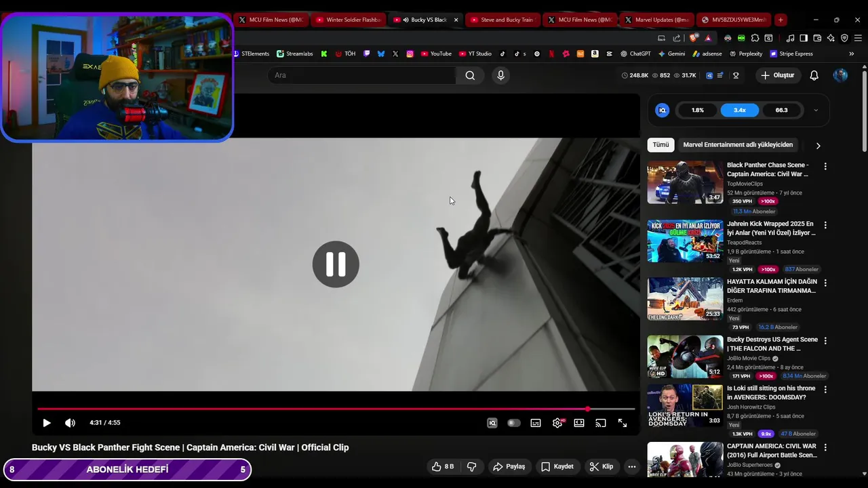Seek on the red video progress bar
The image size is (868, 488).
pos(336,409)
